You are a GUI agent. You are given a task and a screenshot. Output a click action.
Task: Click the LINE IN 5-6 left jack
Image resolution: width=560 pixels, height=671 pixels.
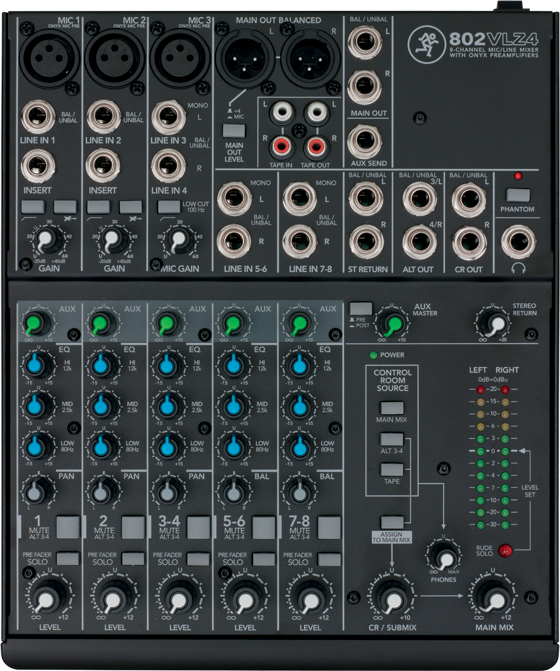pyautogui.click(x=234, y=199)
